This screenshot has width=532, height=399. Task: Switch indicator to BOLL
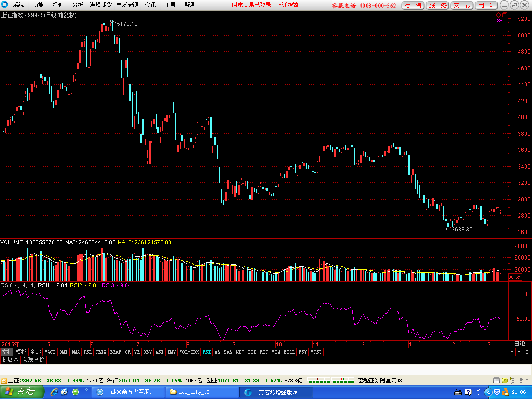coord(289,352)
